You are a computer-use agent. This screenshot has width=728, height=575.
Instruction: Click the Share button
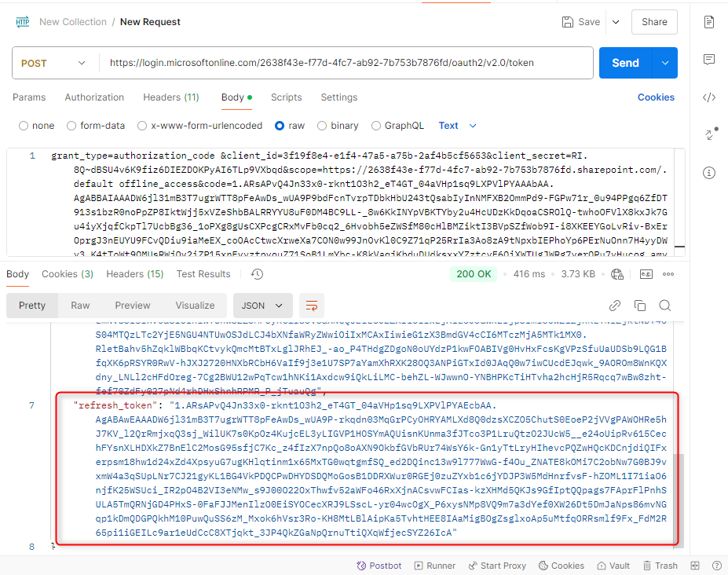[654, 22]
